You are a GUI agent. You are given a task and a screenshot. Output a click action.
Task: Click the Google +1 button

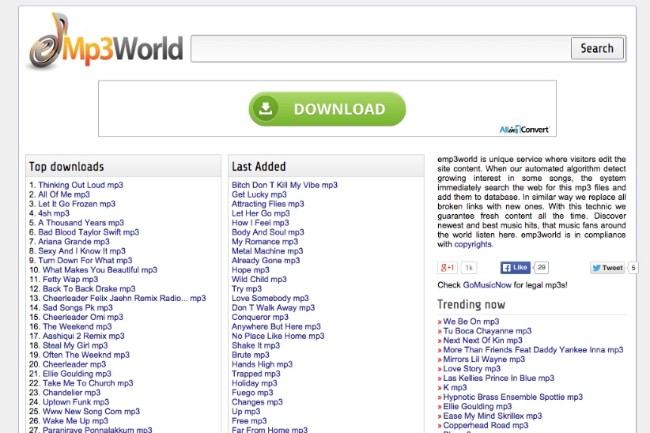point(447,268)
